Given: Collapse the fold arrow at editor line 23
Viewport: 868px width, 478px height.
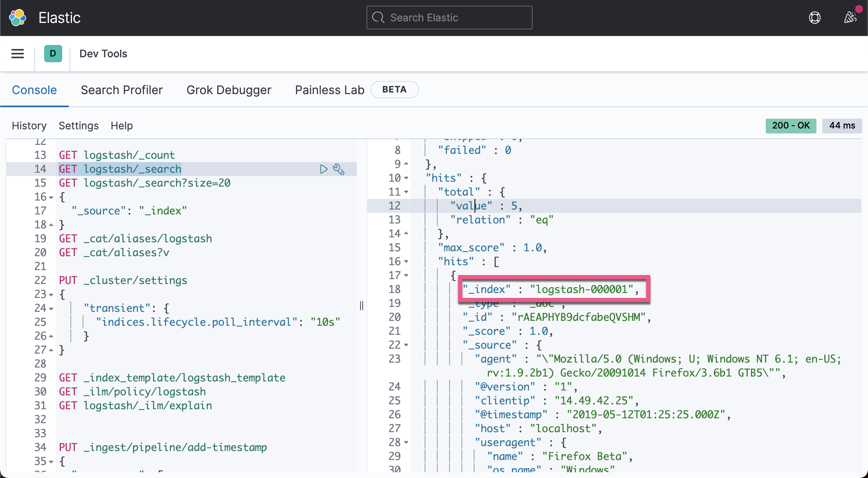Looking at the screenshot, I should click(51, 295).
